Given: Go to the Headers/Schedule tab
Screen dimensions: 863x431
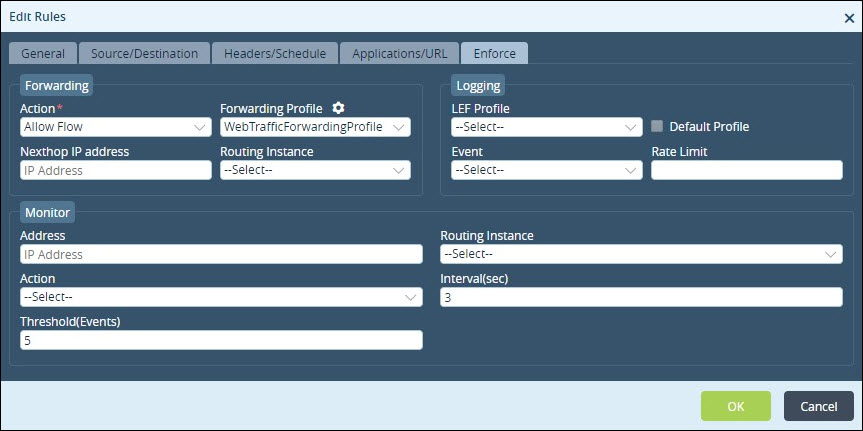Looking at the screenshot, I should coord(275,53).
